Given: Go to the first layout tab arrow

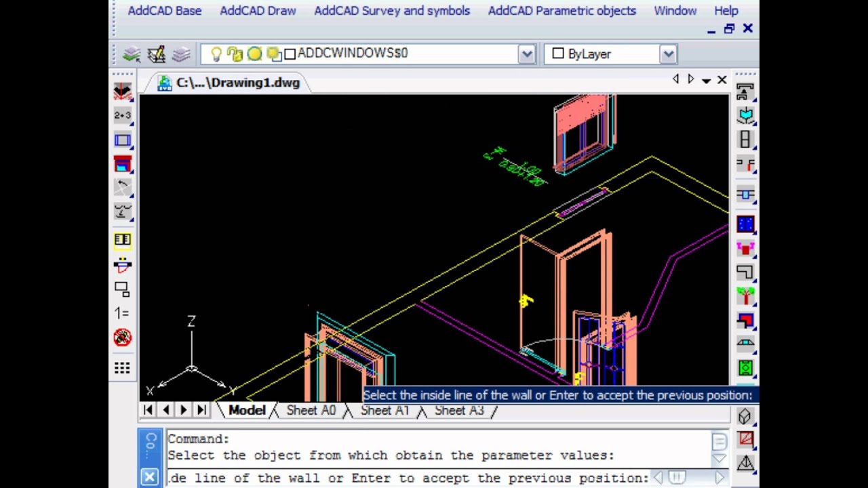Looking at the screenshot, I should pos(149,410).
